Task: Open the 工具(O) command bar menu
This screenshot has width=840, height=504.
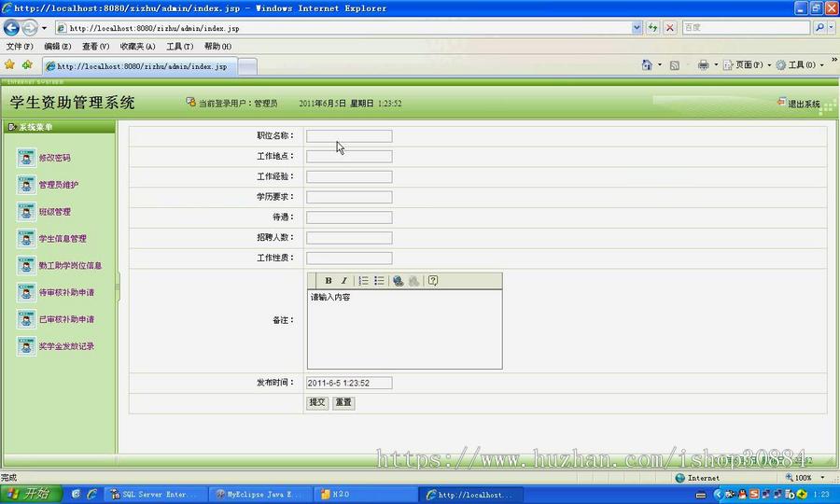Action: [800, 64]
